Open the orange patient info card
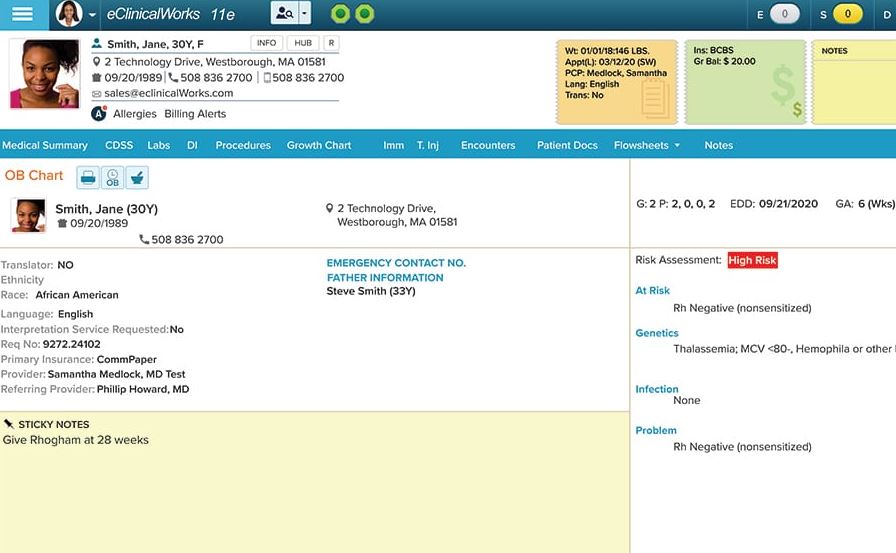The image size is (896, 553). pyautogui.click(x=617, y=82)
